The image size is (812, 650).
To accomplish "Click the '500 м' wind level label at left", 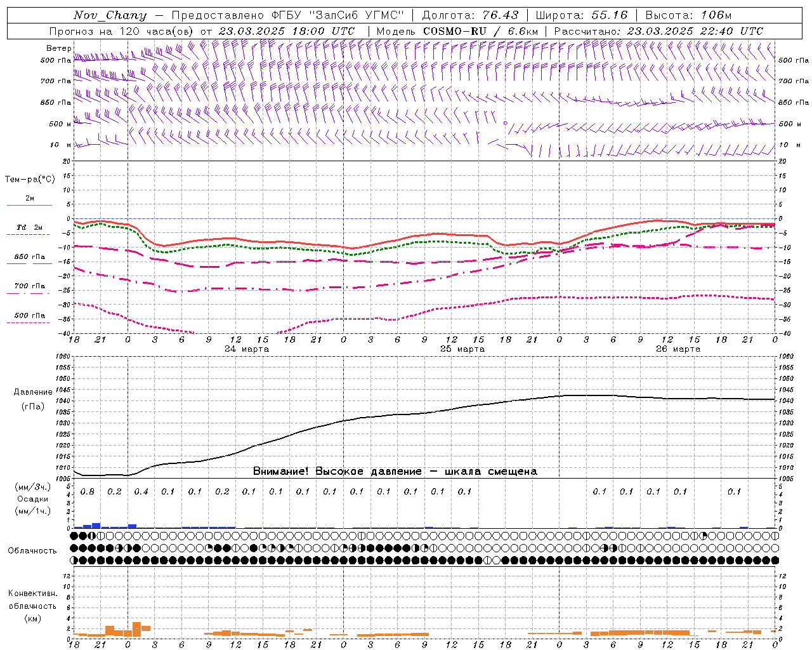I will click(60, 124).
